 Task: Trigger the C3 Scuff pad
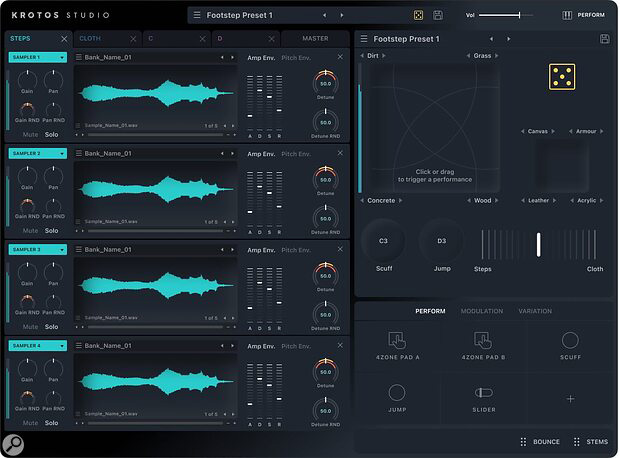(383, 240)
